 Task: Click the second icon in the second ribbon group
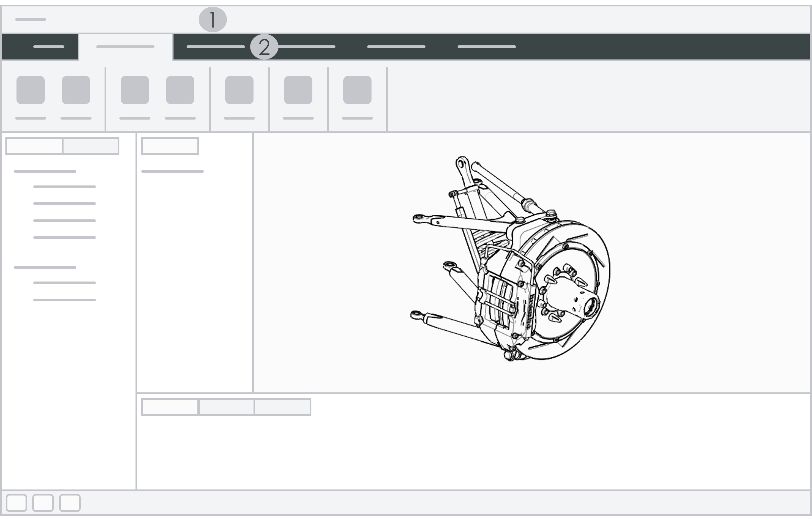pyautogui.click(x=180, y=90)
